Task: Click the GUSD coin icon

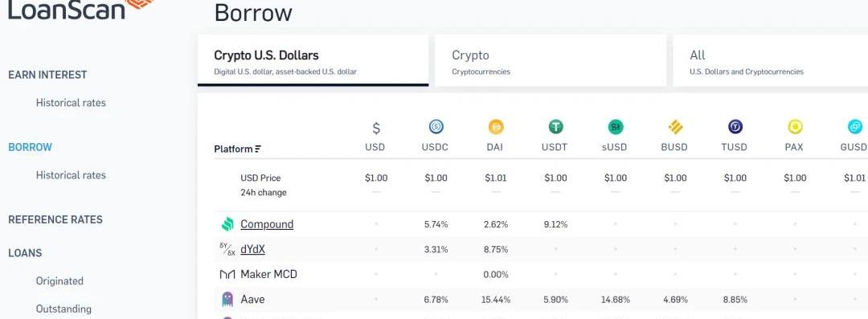Action: point(854,128)
